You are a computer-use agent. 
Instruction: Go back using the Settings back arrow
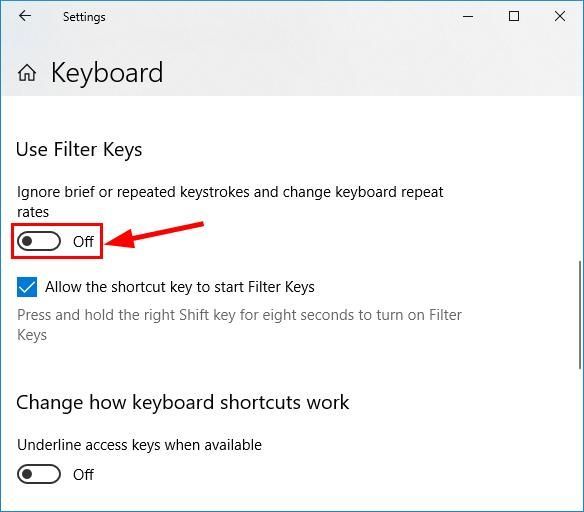[25, 16]
